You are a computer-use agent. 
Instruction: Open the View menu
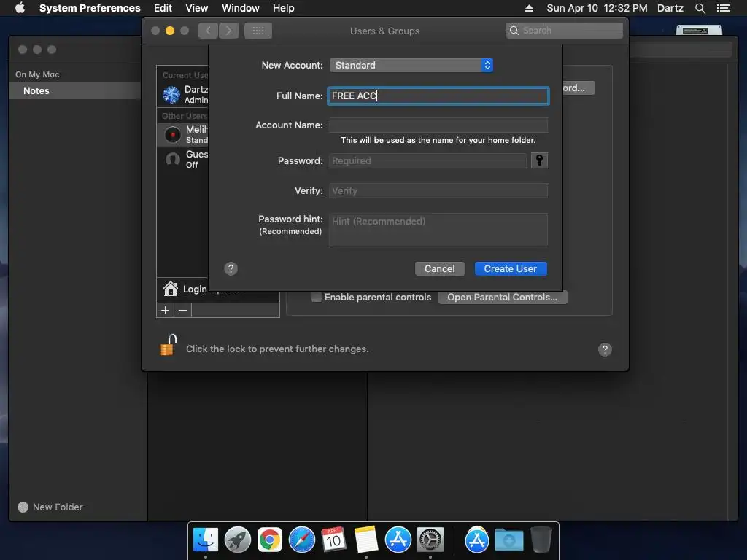197,8
